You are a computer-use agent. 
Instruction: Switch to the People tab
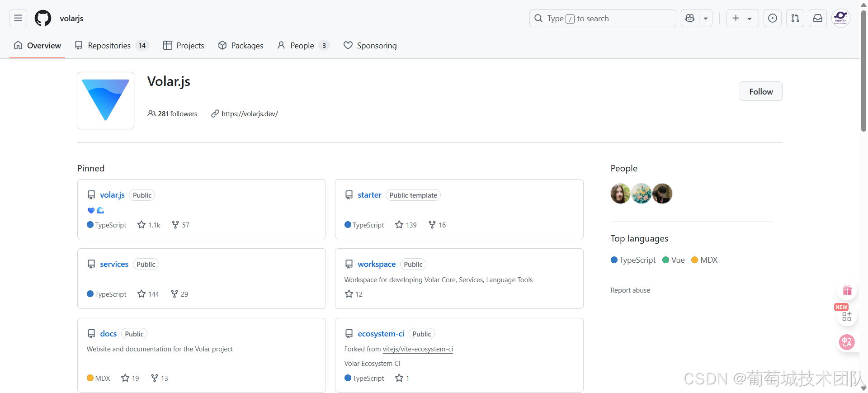(303, 45)
